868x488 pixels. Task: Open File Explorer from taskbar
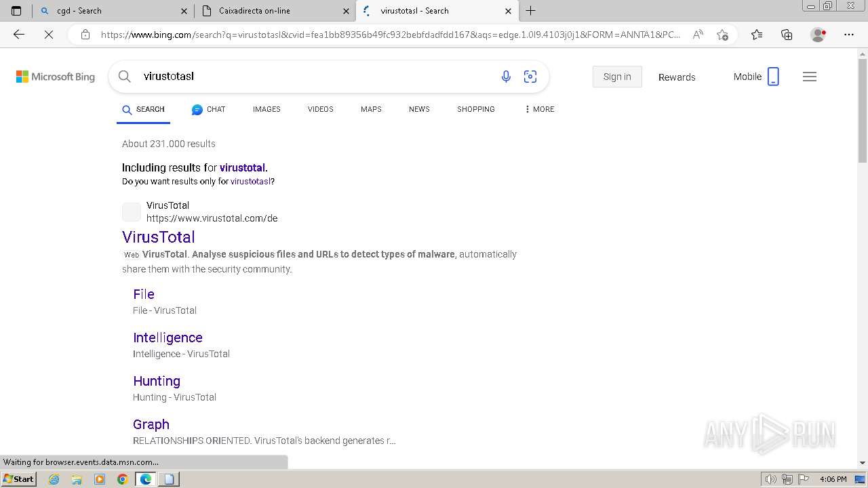[x=77, y=479]
